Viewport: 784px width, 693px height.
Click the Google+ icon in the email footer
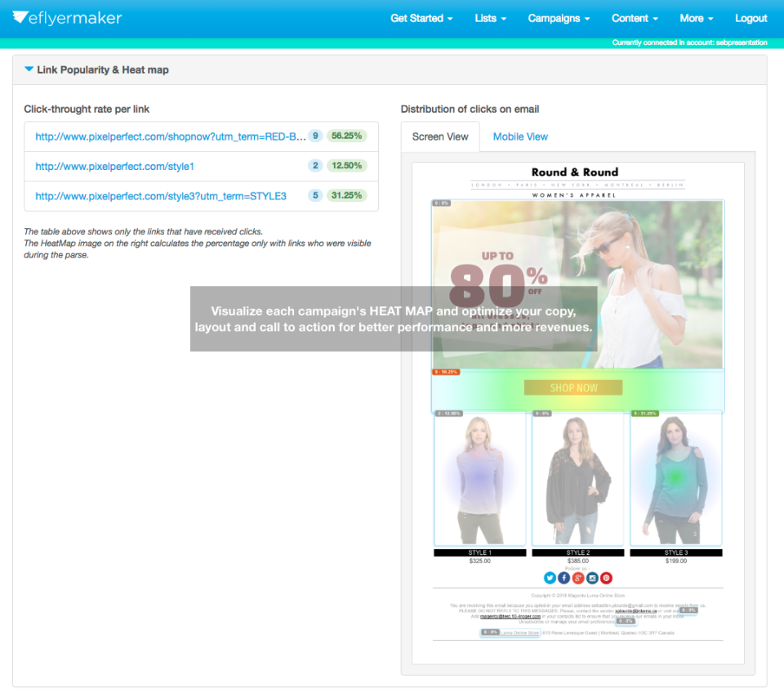tap(578, 578)
